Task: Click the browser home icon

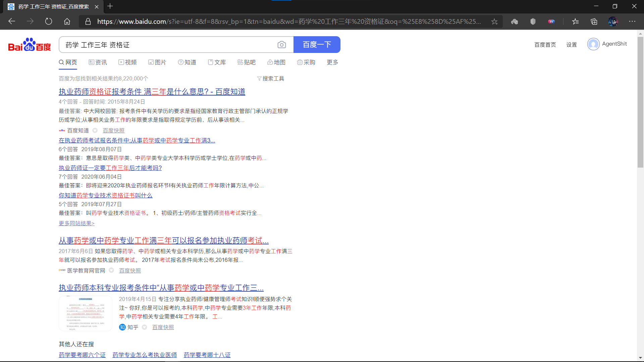Action: (67, 21)
